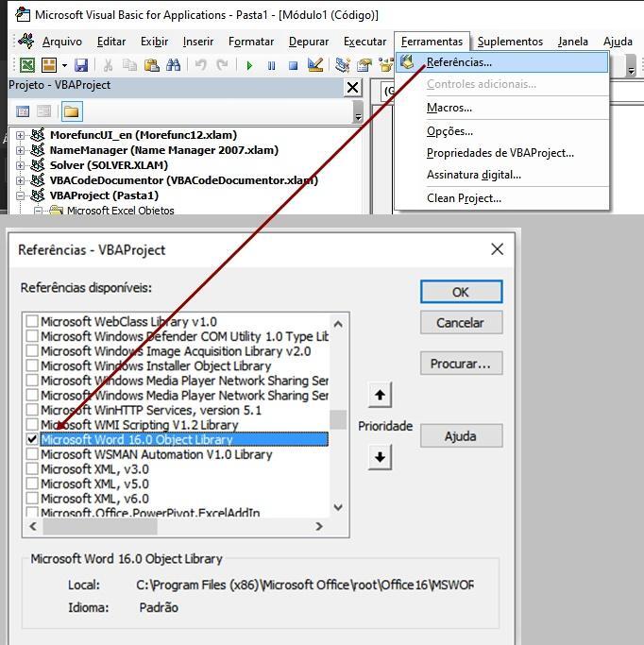
Task: Toggle Design Mode ruler icon
Action: 315,65
